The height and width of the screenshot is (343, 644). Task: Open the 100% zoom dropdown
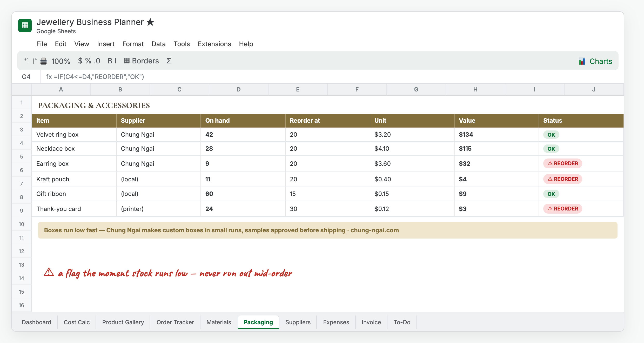tap(61, 61)
